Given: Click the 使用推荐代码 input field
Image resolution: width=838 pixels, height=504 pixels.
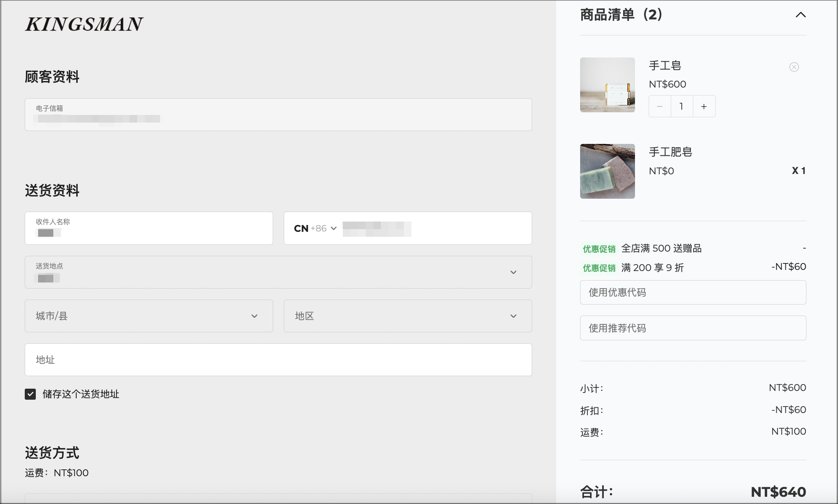Looking at the screenshot, I should (x=693, y=328).
